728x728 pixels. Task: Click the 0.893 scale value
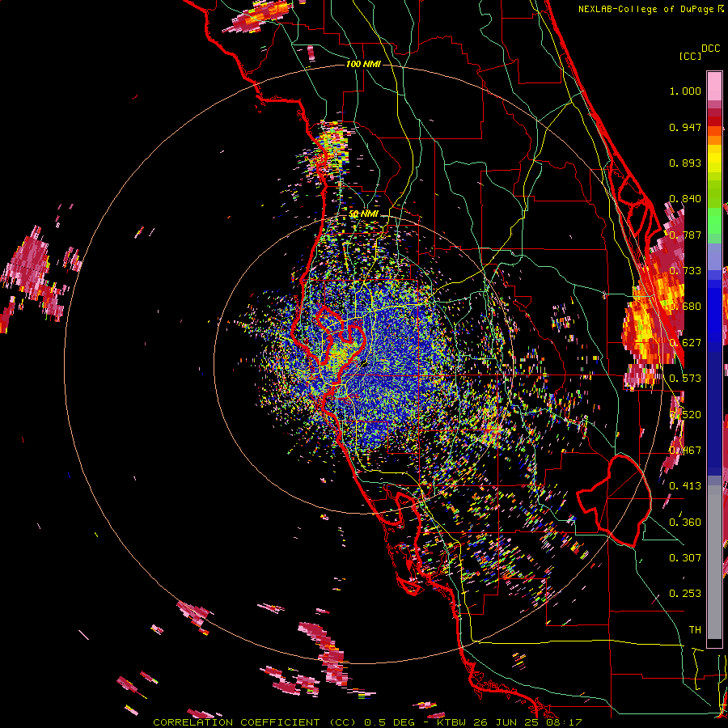[685, 163]
